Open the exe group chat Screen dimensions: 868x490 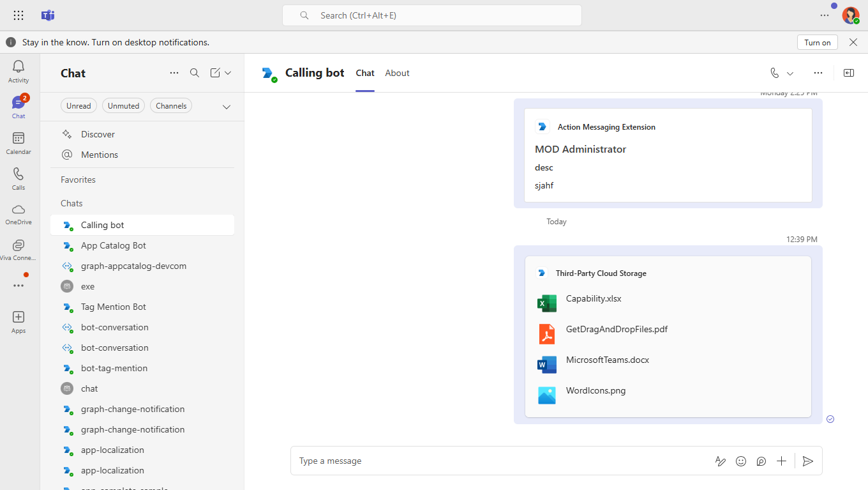(142, 286)
